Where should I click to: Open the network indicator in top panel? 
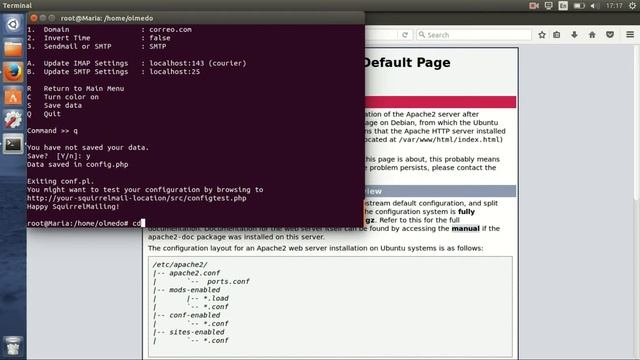tap(548, 6)
